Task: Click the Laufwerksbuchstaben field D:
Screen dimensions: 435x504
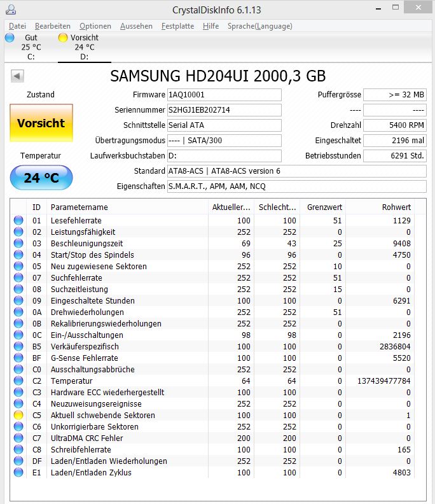Action: 224,155
